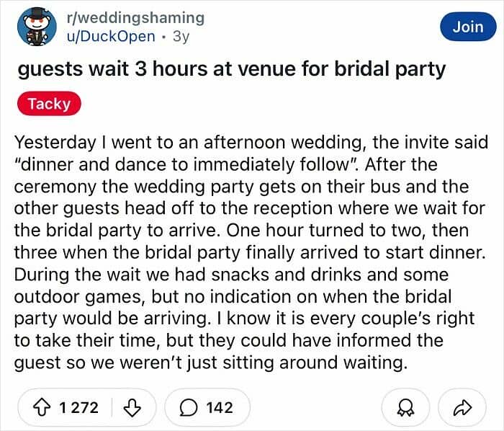Viewport: 504px width, 431px height.
Task: Open the subreddit's top-hat Snoo avatar
Action: click(37, 27)
